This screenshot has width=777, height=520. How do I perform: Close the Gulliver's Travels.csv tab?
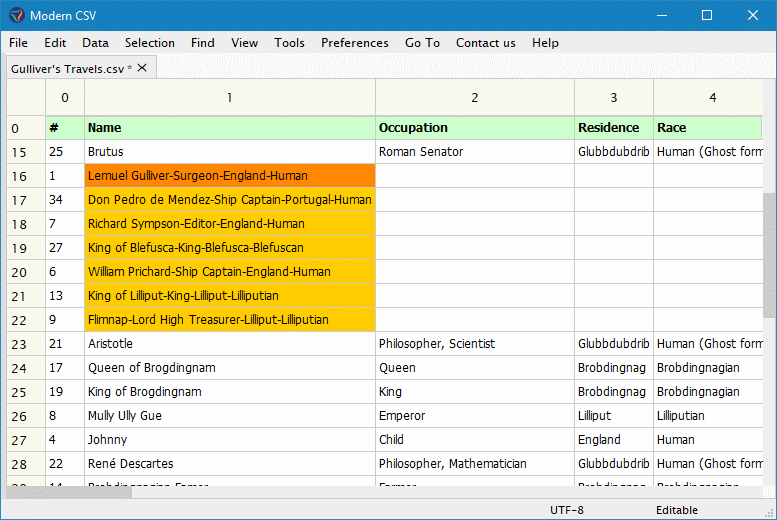click(x=142, y=67)
